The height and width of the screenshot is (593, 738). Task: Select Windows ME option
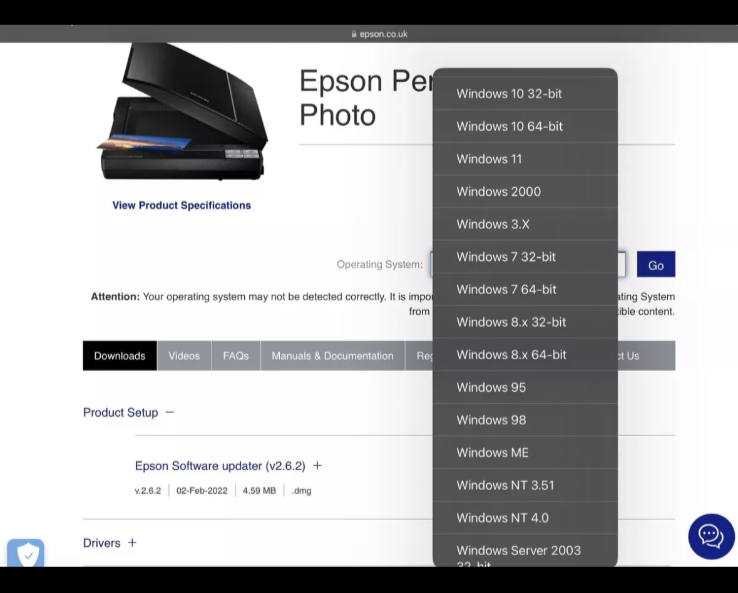coord(525,452)
